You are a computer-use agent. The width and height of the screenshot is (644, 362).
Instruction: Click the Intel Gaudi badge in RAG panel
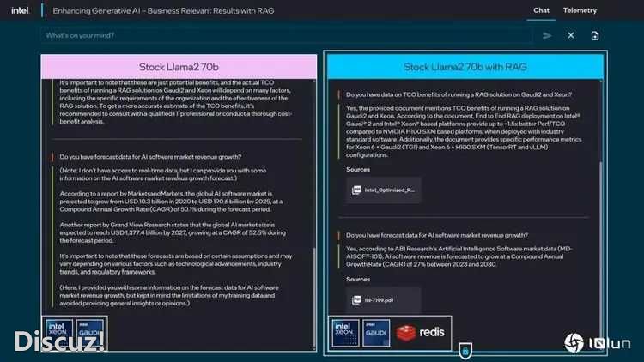376,333
